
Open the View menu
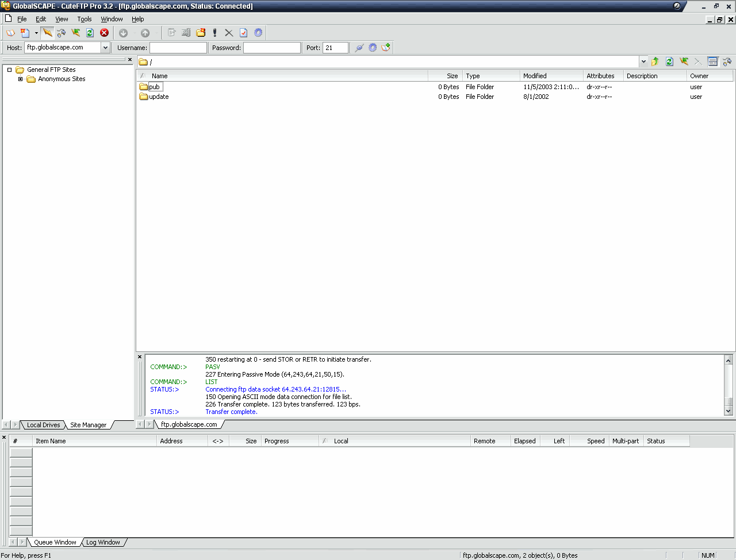(62, 19)
